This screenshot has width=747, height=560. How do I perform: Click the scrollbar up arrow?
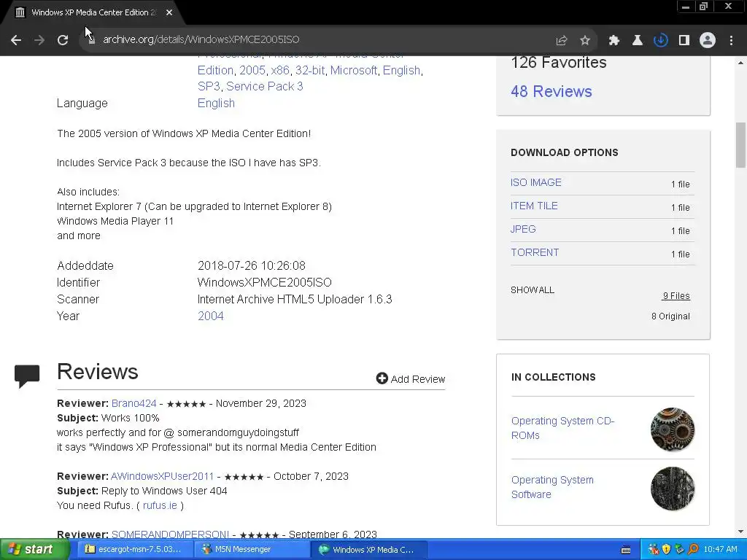coord(740,63)
